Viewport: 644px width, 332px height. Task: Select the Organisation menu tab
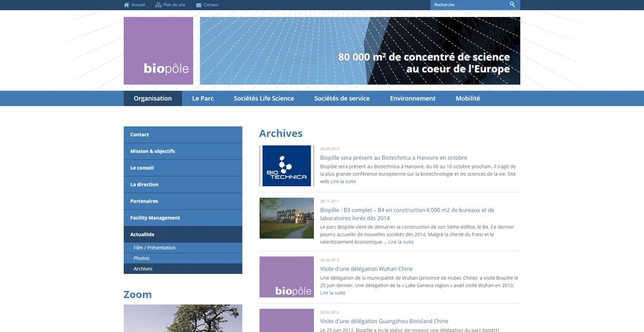pyautogui.click(x=153, y=98)
